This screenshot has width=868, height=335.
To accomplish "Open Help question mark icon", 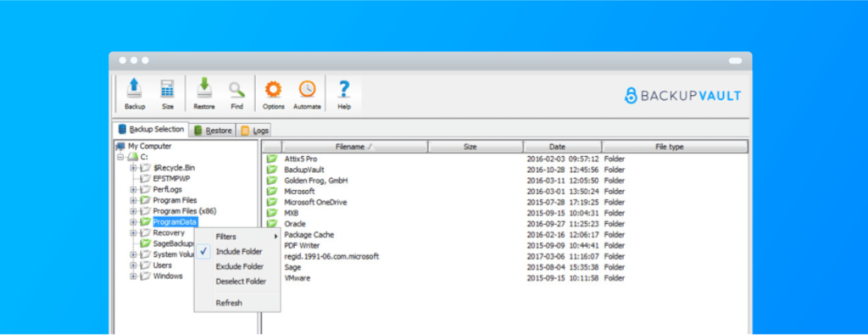I will pyautogui.click(x=344, y=94).
